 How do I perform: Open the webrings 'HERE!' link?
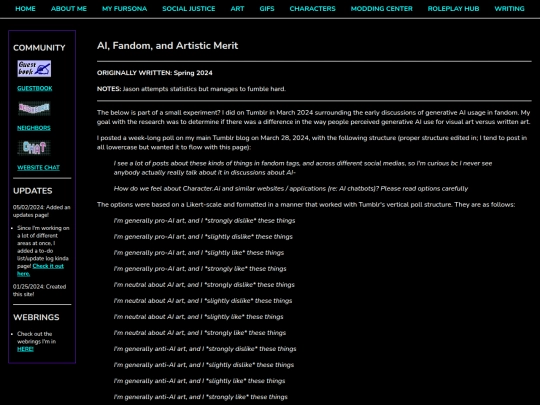25,349
